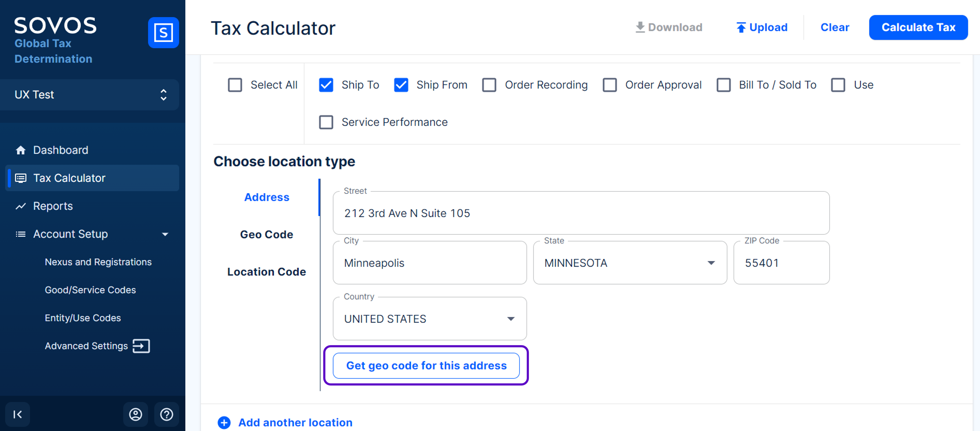Screen dimensions: 980x431
Task: Open the user profile icon
Action: click(135, 414)
